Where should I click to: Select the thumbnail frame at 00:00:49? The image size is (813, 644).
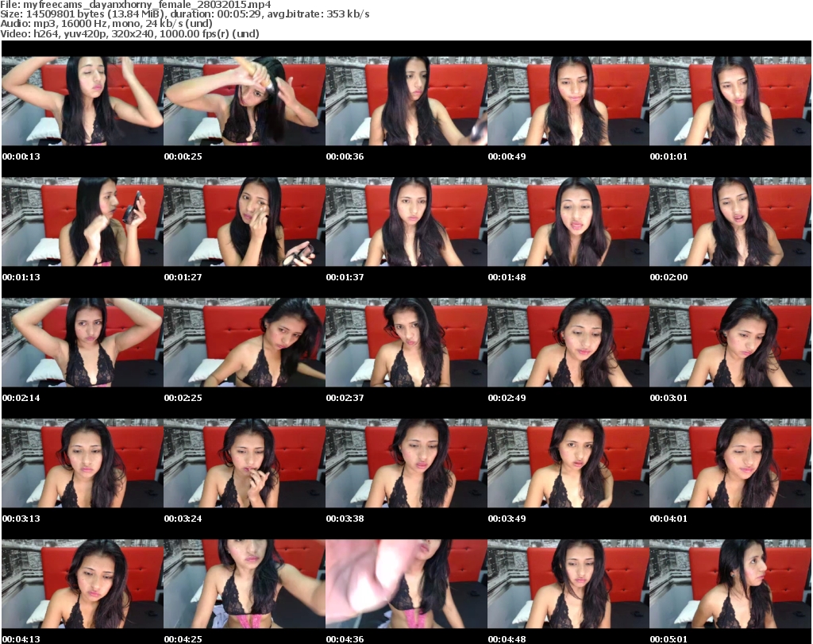pos(568,101)
